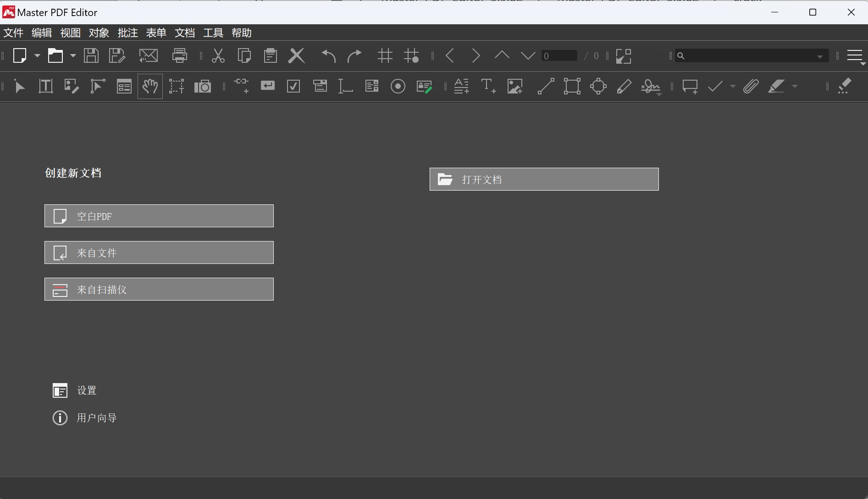The image size is (868, 499).
Task: Click the Cut scissors icon
Action: coord(218,55)
